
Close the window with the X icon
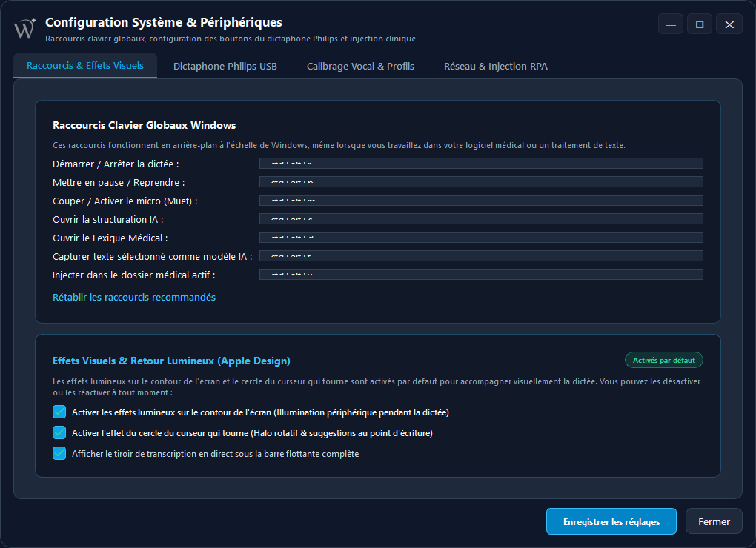(729, 24)
